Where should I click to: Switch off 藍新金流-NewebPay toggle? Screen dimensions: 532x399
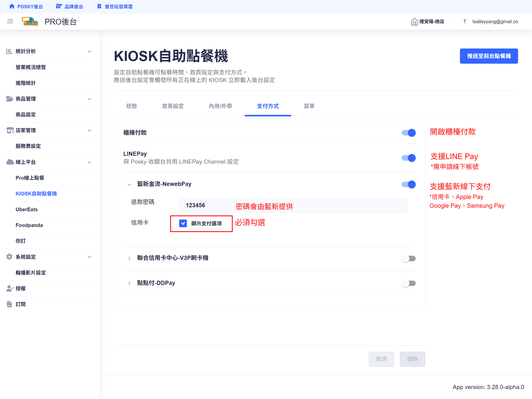pos(408,185)
